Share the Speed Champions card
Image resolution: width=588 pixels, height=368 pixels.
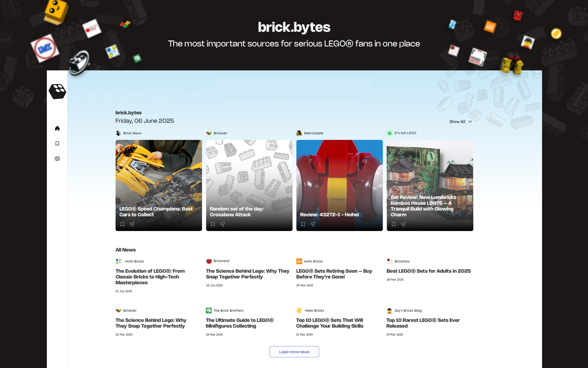(132, 224)
